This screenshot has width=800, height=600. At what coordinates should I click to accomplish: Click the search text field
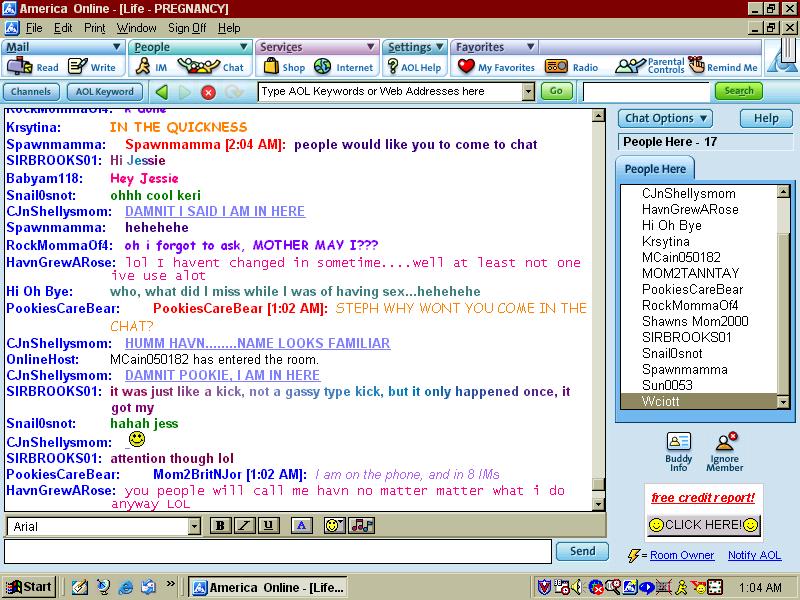pos(646,92)
